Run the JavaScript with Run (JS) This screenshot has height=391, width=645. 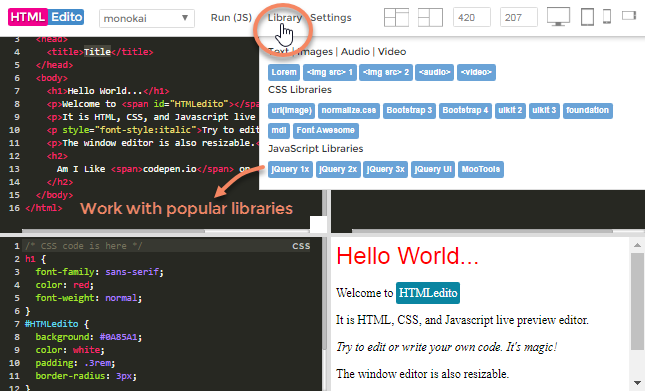tap(231, 18)
